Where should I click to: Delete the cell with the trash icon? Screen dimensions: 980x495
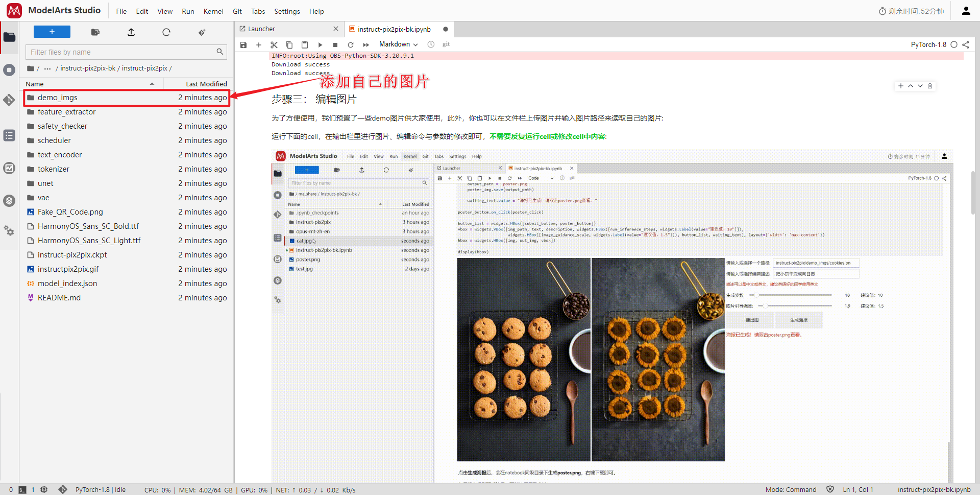tap(930, 86)
